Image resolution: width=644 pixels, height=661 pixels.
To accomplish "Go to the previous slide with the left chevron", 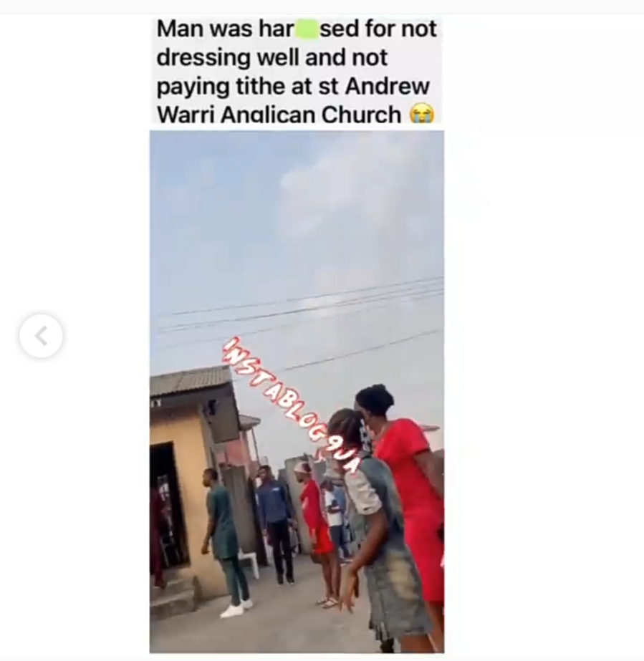I will pyautogui.click(x=41, y=336).
